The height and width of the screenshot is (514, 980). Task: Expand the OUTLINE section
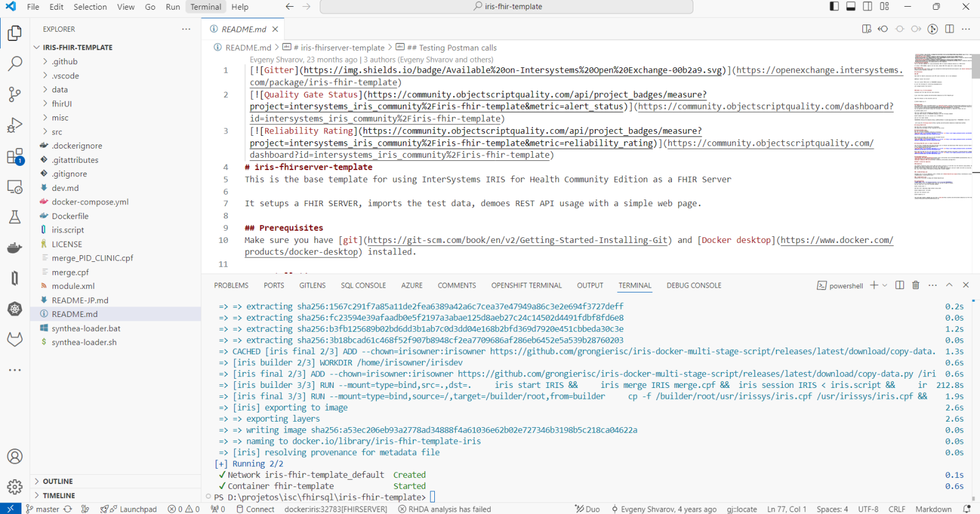[x=58, y=482]
